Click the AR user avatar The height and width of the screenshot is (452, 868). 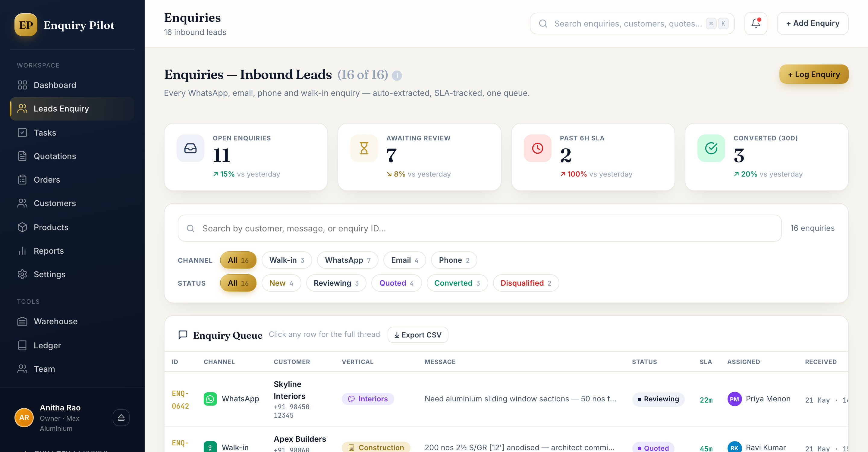click(24, 418)
